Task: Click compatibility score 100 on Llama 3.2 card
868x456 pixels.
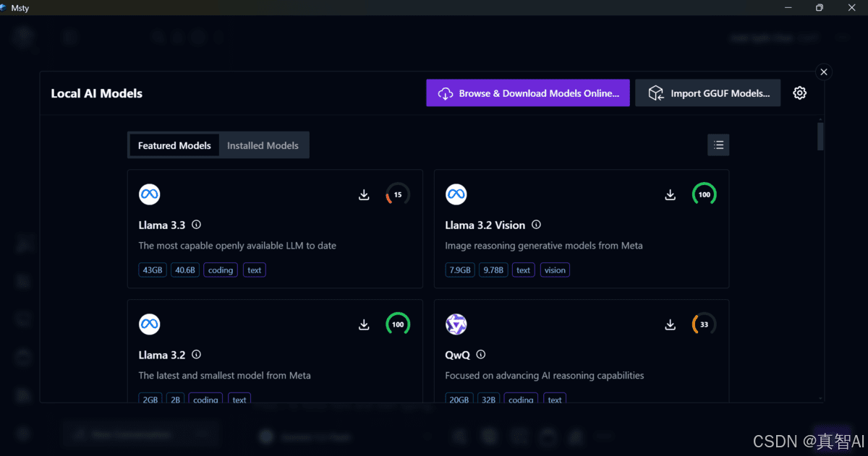Action: (398, 324)
